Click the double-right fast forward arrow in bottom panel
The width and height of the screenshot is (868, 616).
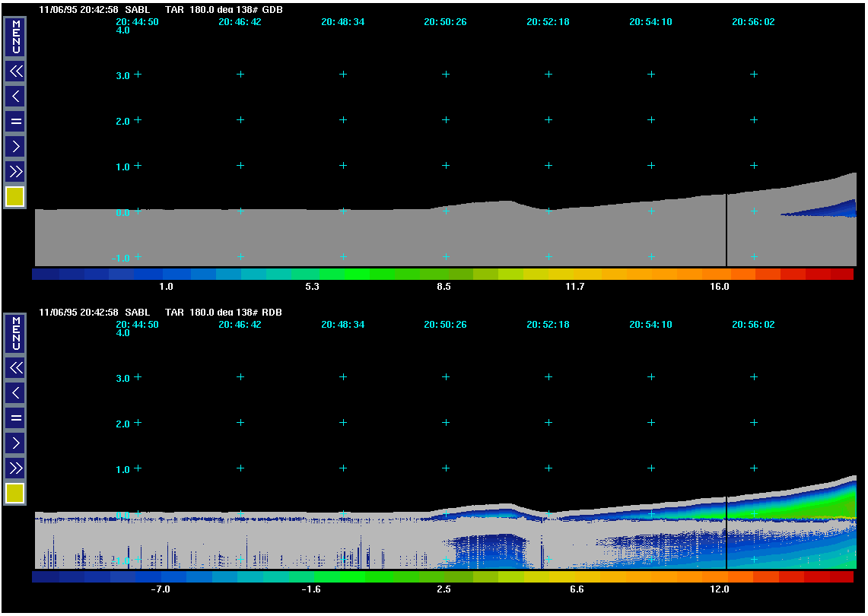click(x=15, y=467)
